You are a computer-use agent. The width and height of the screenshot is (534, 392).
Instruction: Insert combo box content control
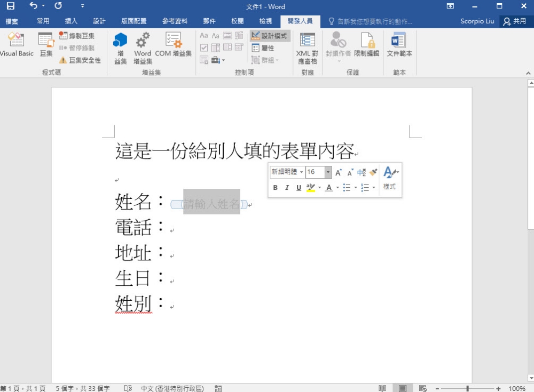click(215, 47)
